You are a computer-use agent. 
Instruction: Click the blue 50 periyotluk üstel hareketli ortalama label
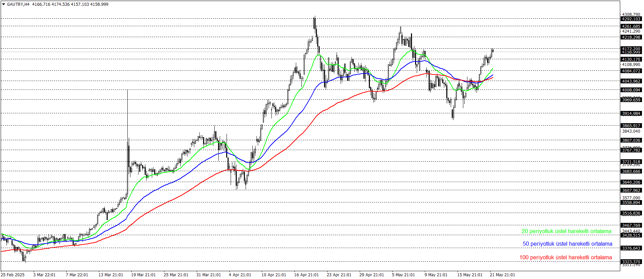coord(568,244)
